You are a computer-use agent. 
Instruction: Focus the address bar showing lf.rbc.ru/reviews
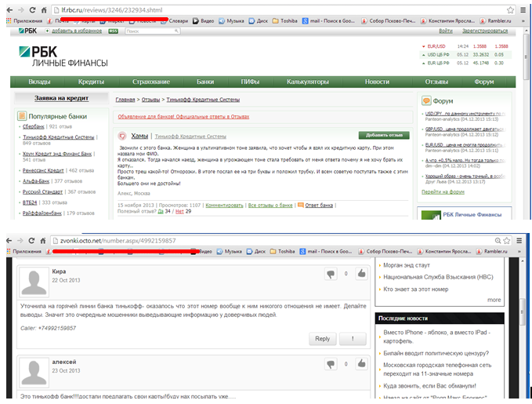coord(283,10)
